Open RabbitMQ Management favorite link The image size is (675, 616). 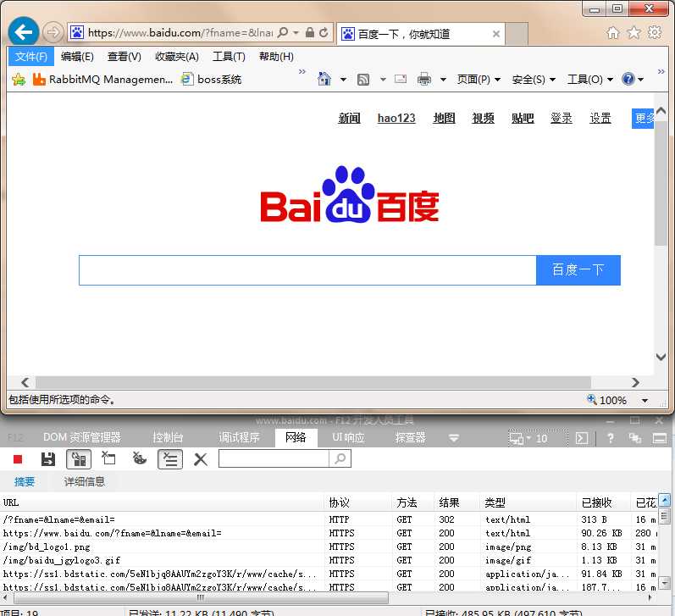pyautogui.click(x=103, y=80)
